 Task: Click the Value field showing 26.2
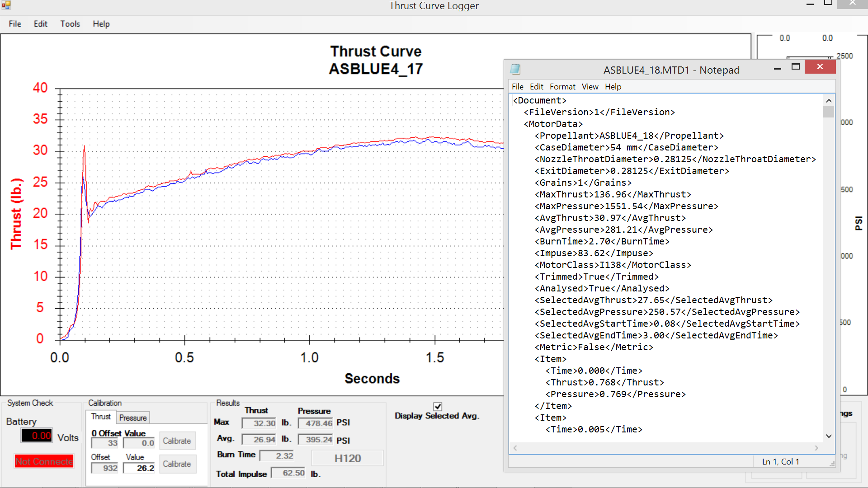click(139, 468)
